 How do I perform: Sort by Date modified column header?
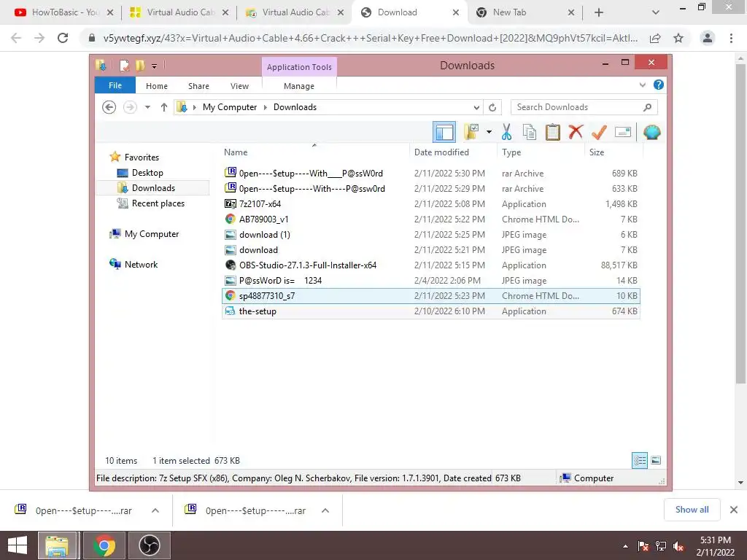click(x=441, y=152)
